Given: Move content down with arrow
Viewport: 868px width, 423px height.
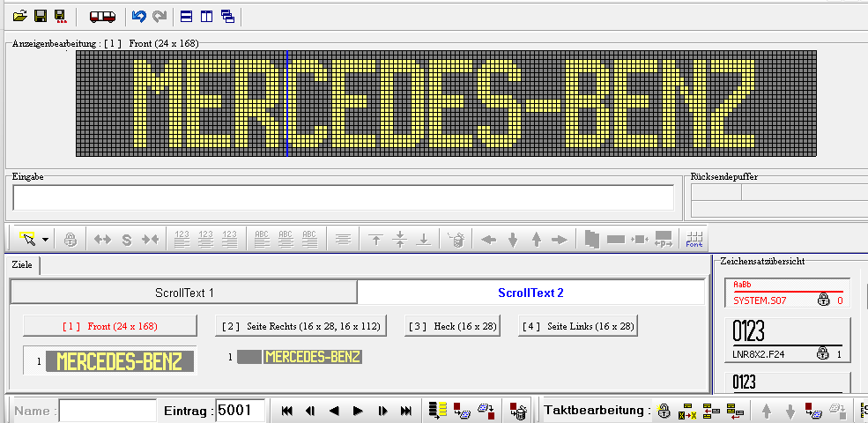Looking at the screenshot, I should pos(513,240).
